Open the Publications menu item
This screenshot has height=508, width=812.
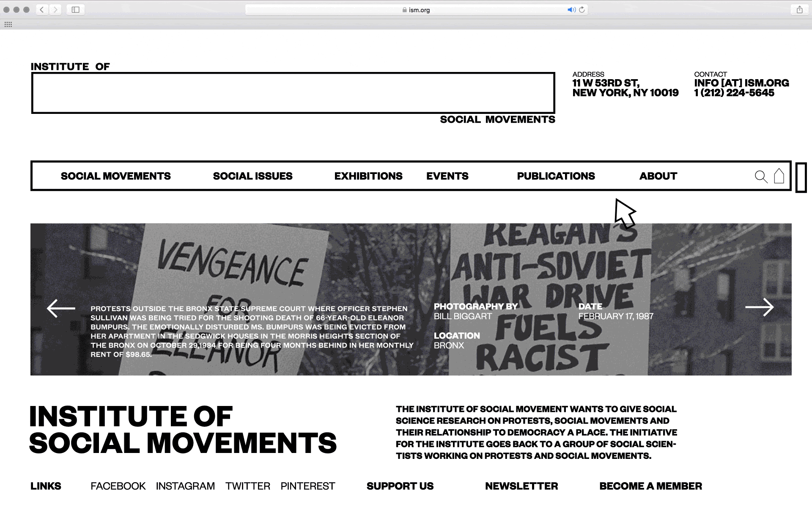(556, 176)
